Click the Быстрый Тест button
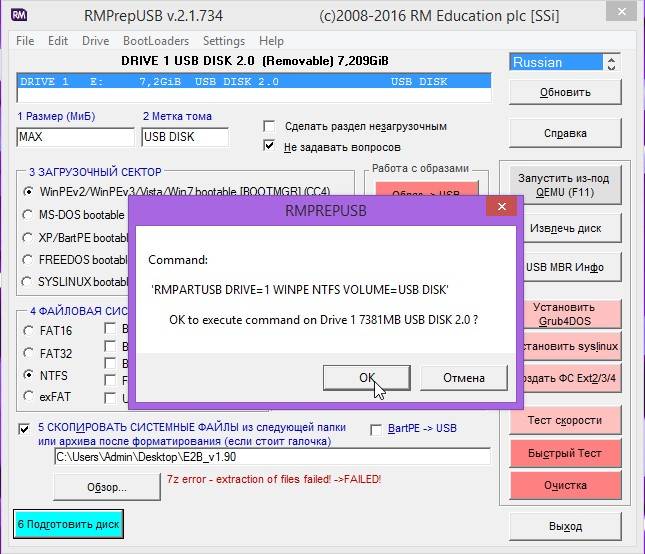 [565, 453]
